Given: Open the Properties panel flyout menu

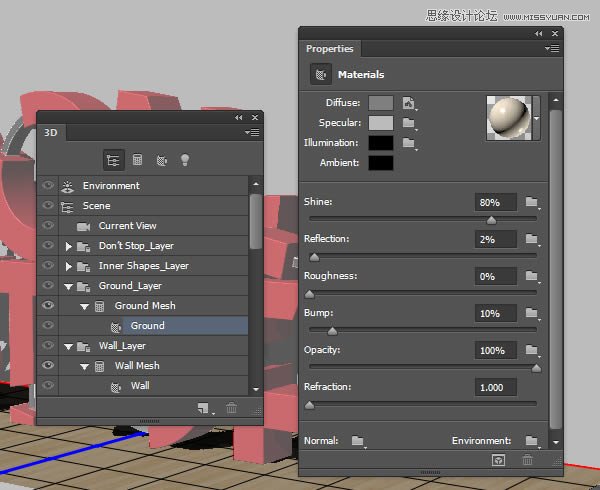Looking at the screenshot, I should (553, 49).
